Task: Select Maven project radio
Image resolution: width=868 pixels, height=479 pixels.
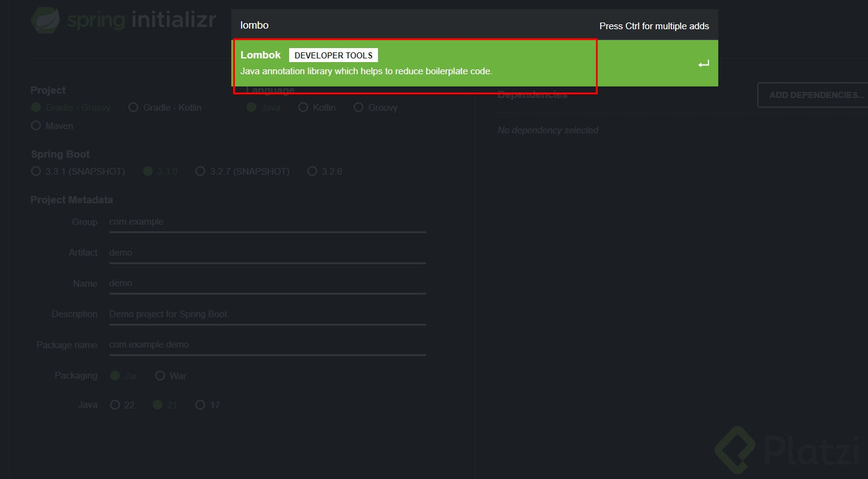Action: [x=35, y=126]
